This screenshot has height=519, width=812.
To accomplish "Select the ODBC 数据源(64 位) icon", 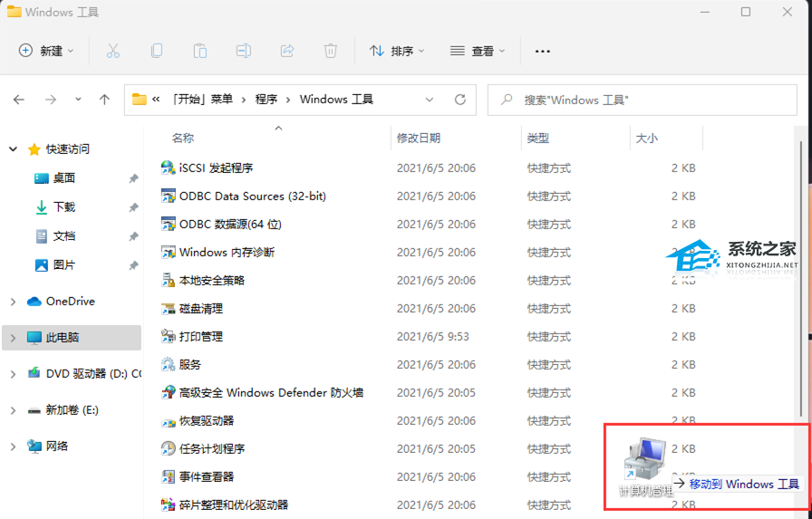I will pyautogui.click(x=168, y=224).
